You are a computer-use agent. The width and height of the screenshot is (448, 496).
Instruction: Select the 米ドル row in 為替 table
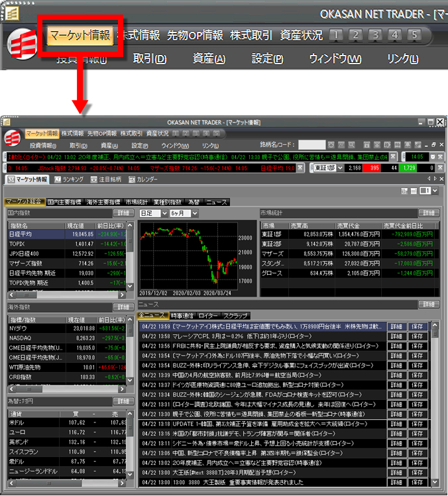click(67, 422)
